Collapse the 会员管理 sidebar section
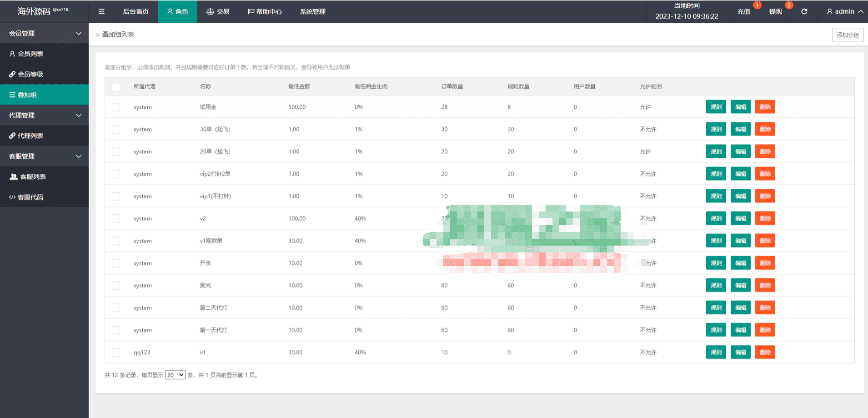 pyautogui.click(x=78, y=33)
